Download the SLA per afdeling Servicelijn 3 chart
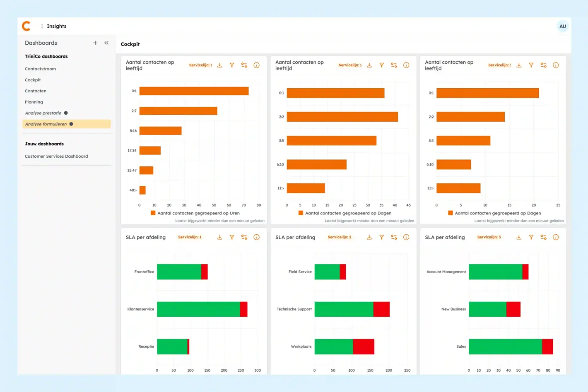Screen dimensions: 588x392 point(519,238)
